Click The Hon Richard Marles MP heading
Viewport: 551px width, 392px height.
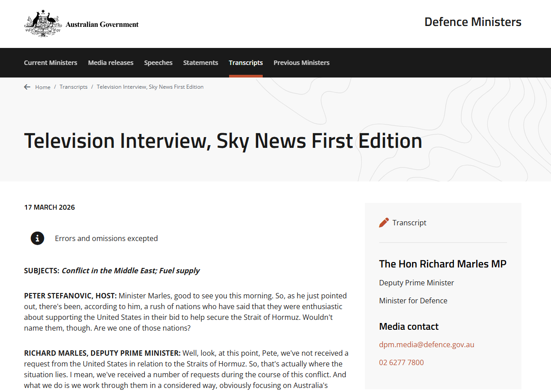[443, 264]
